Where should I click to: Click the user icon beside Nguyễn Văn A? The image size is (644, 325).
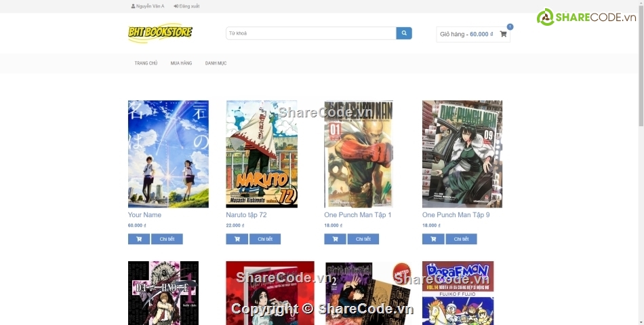(x=133, y=6)
